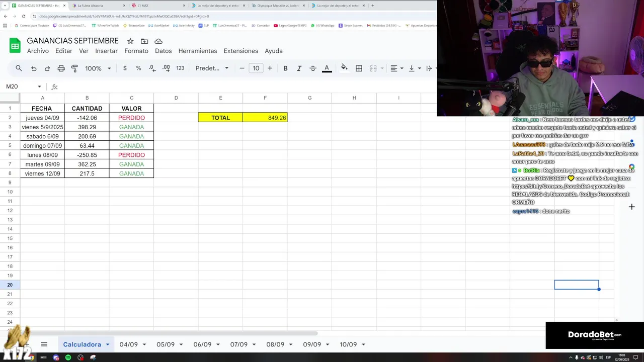The height and width of the screenshot is (362, 644).
Task: Toggle italic formatting
Action: point(299,68)
